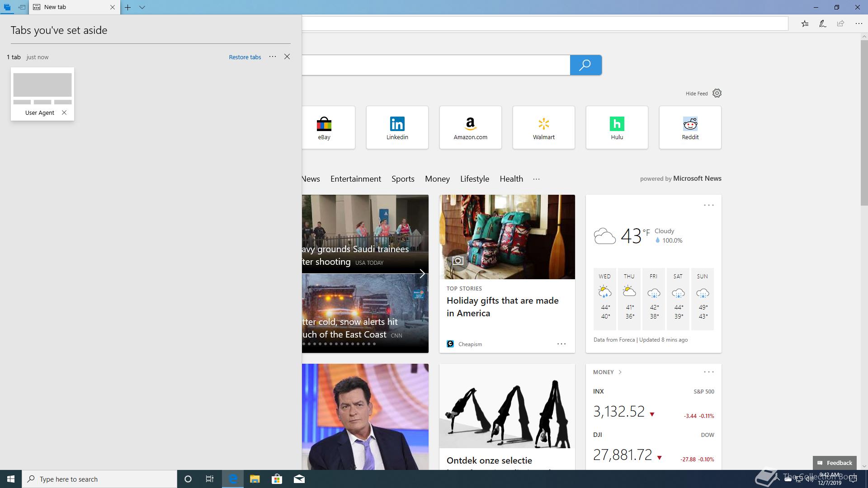
Task: Open Holiday gifts made in America story
Action: [x=502, y=307]
